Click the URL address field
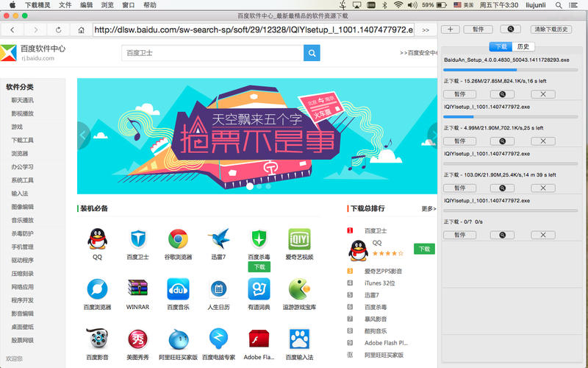 [254, 29]
